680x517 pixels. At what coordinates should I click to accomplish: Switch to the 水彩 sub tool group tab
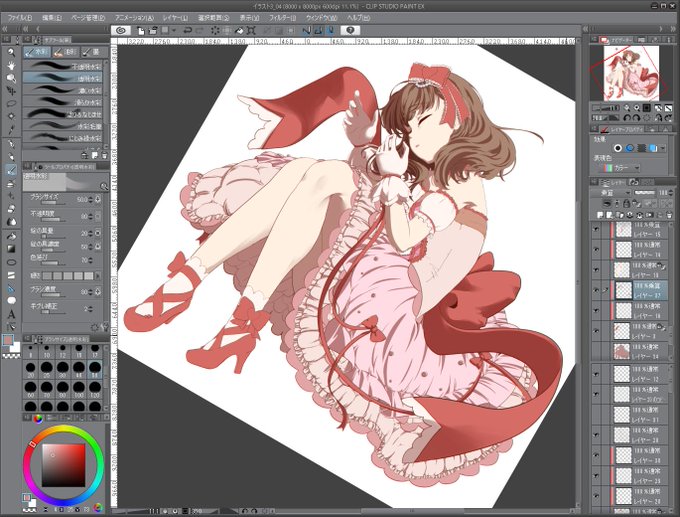click(x=36, y=52)
